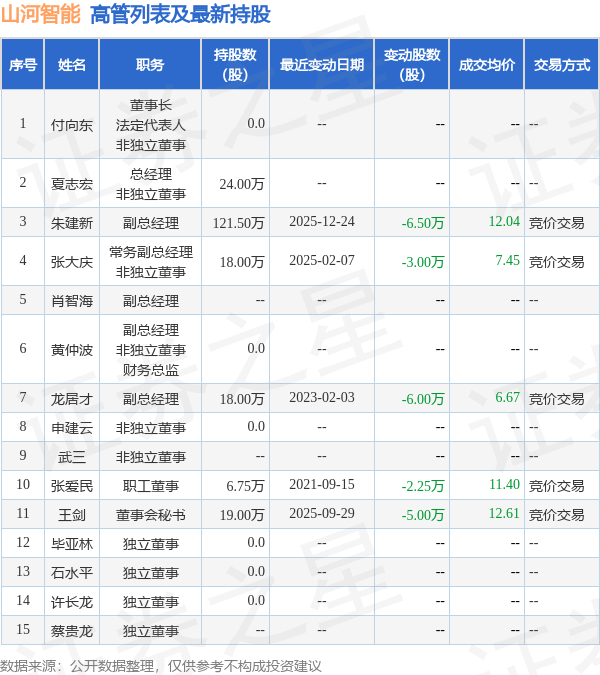Select the name 黄仲波
This screenshot has height=675, width=600.
(72, 350)
